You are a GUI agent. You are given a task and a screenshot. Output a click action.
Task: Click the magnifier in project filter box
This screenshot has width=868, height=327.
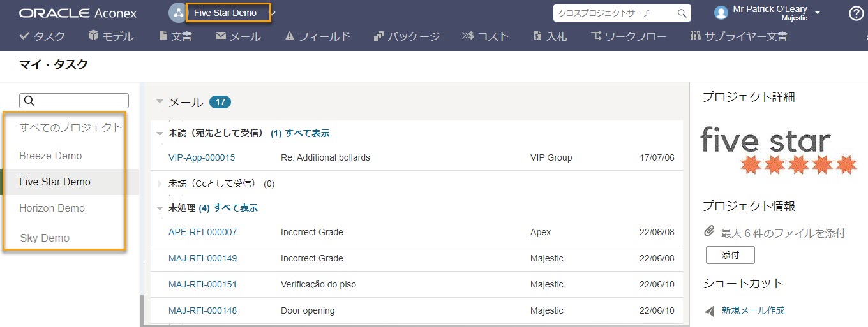point(28,101)
